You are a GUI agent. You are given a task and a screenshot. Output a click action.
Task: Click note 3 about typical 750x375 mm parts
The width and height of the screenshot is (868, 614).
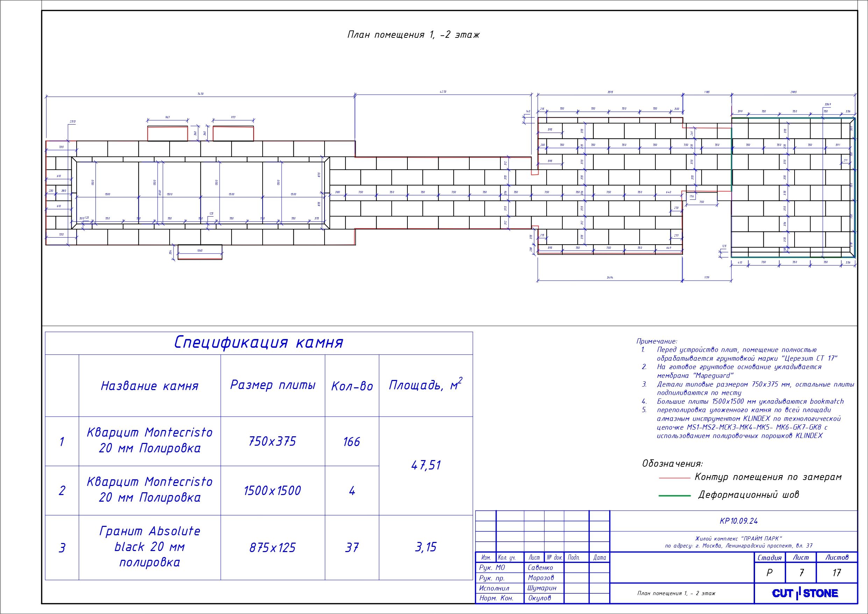pos(748,389)
